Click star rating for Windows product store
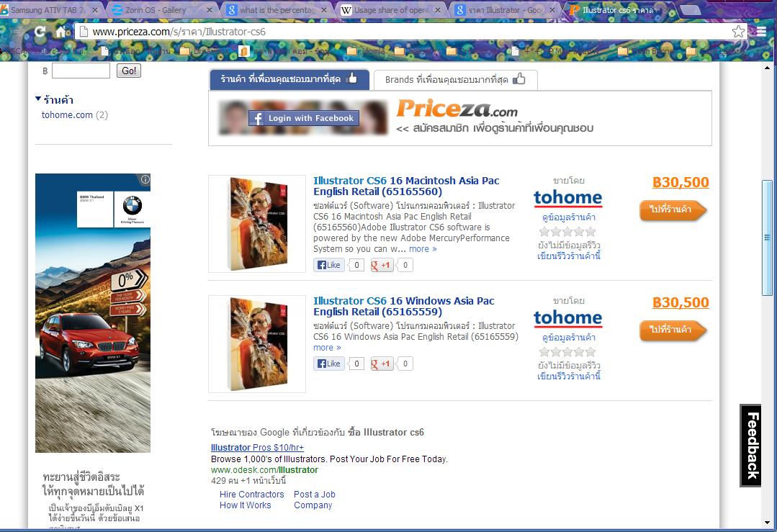Viewport: 777px width, 532px height. pyautogui.click(x=567, y=352)
